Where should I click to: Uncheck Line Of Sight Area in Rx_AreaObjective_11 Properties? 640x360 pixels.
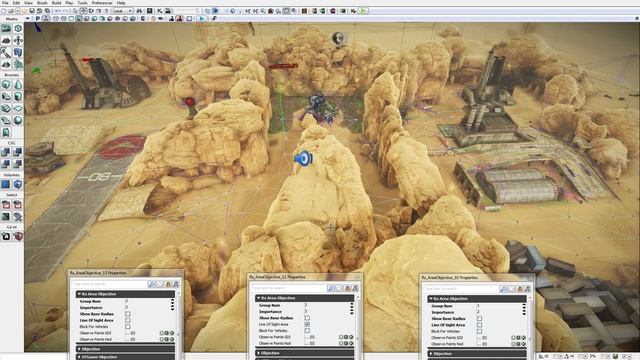pos(307,324)
